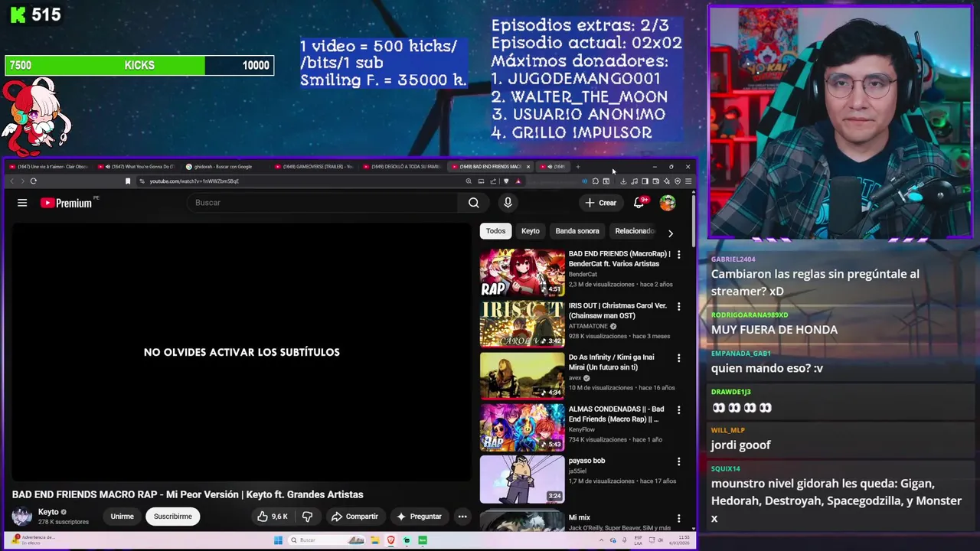Screen dimensions: 980x551
Task: Open Do As Infinity Kimi ga Inai thumbnail
Action: click(x=522, y=376)
